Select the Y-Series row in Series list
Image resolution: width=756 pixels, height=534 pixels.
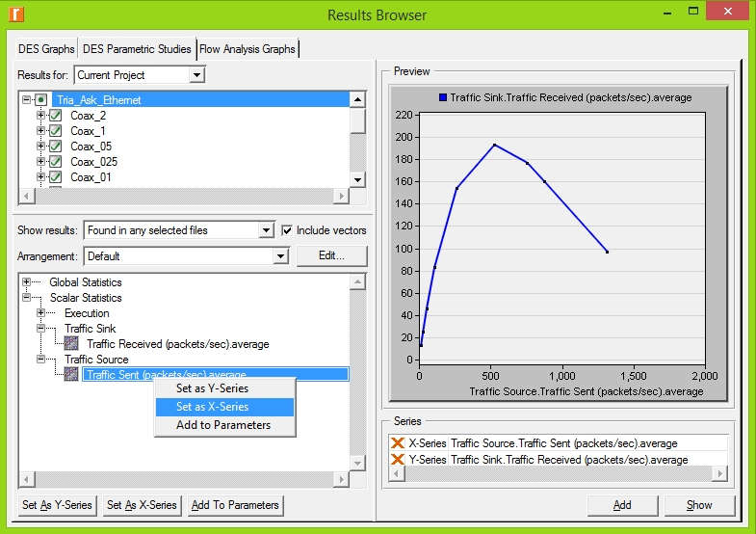[x=558, y=459]
